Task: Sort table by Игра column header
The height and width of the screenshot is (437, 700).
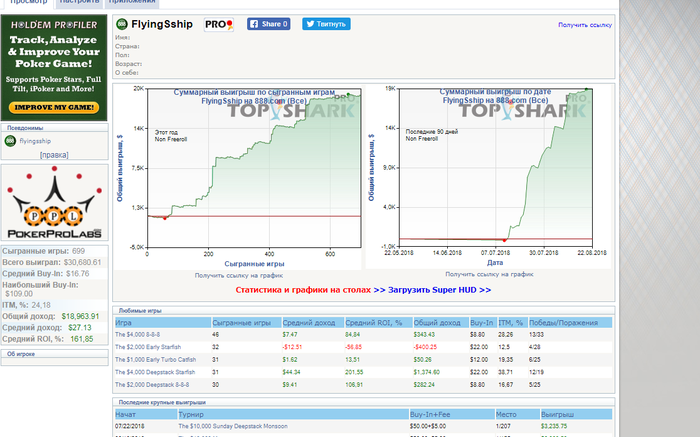Action: coord(162,323)
